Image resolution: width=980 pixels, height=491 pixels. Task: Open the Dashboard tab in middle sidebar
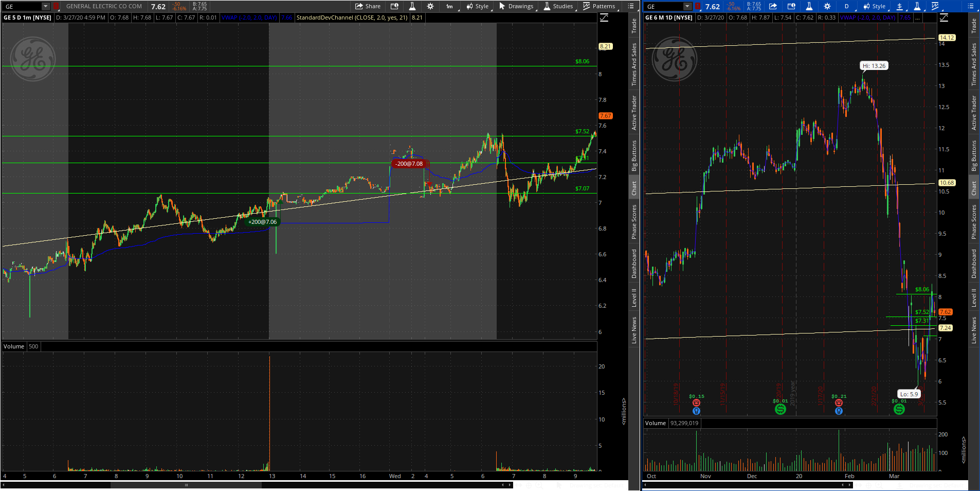[634, 264]
